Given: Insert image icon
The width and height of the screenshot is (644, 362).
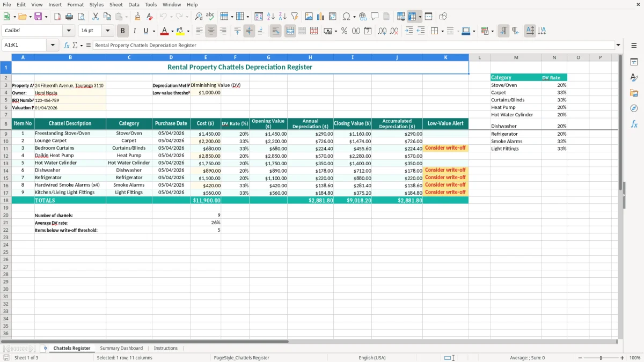Looking at the screenshot, I should tap(309, 17).
